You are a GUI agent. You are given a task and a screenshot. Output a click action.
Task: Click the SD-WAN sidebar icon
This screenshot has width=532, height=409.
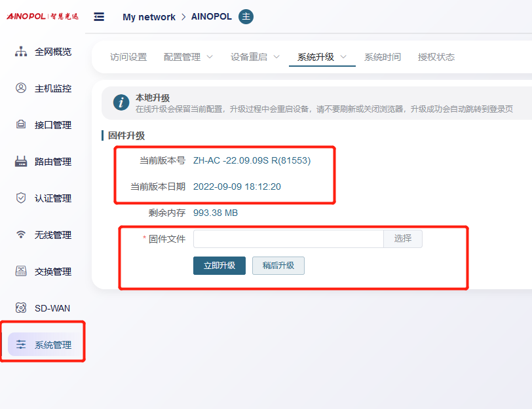coord(21,308)
